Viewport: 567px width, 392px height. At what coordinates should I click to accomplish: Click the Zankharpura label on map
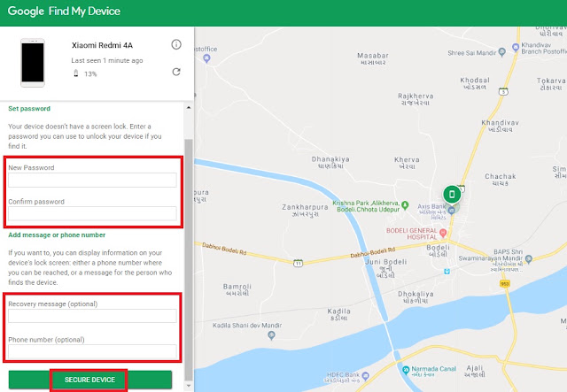click(x=305, y=211)
